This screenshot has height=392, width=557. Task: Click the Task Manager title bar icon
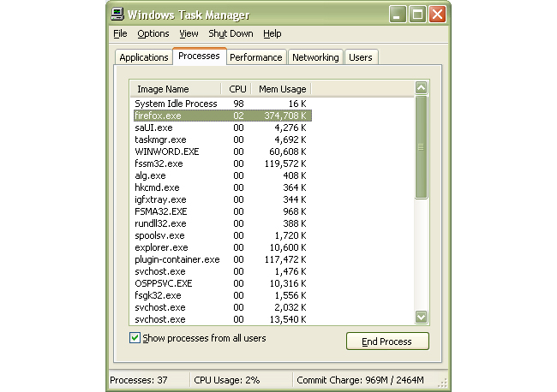pyautogui.click(x=117, y=15)
